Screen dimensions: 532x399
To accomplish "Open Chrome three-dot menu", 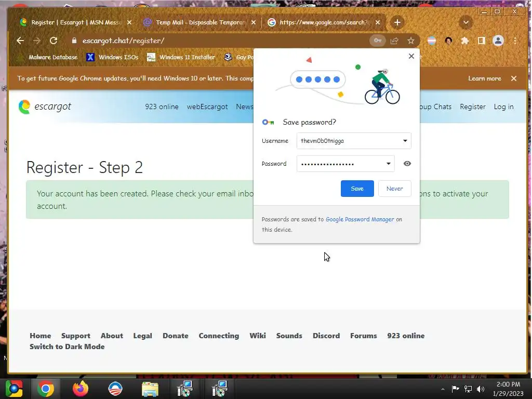I will [515, 41].
